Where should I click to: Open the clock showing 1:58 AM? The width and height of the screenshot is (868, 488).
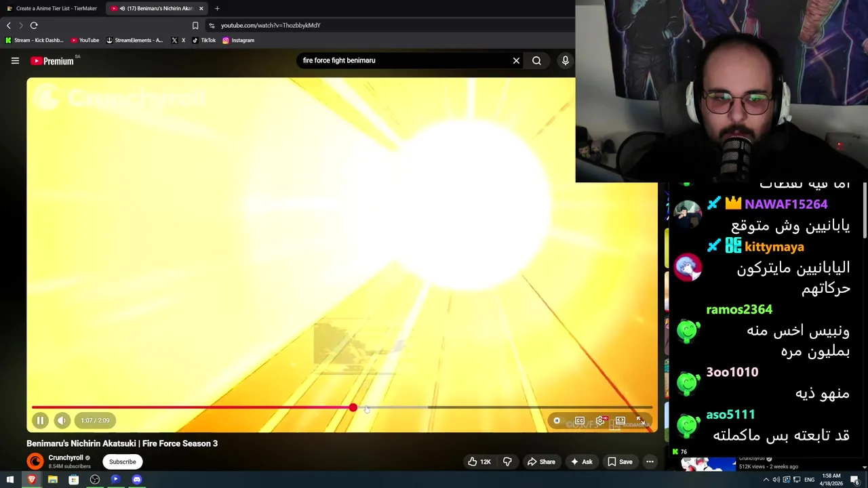click(x=831, y=479)
